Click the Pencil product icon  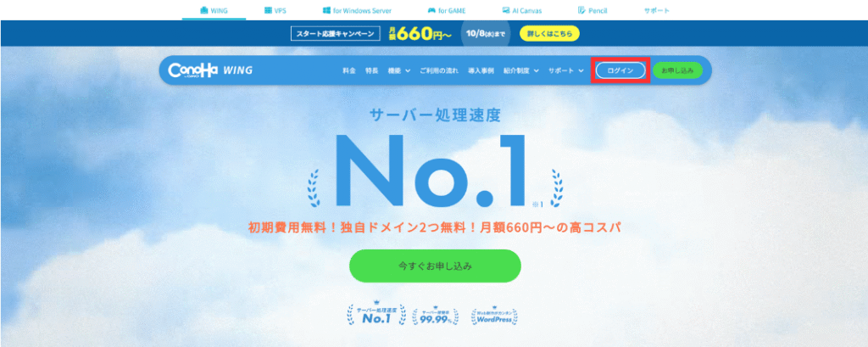[x=581, y=10]
